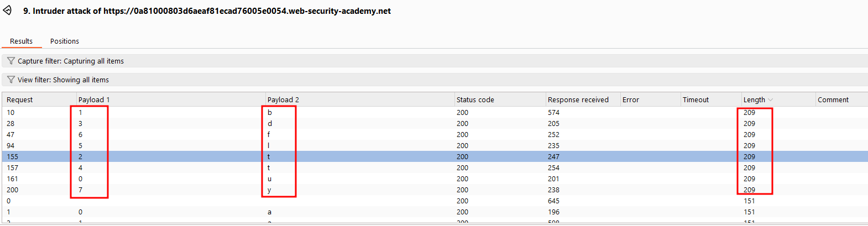Viewport: 868px width, 226px height.
Task: Select the Results tab
Action: (x=21, y=41)
